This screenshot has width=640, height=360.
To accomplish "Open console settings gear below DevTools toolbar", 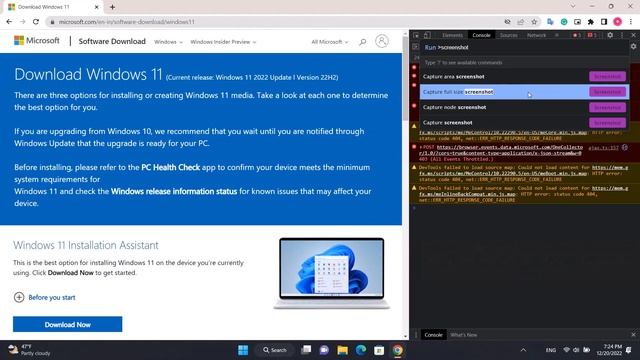I will pos(633,47).
